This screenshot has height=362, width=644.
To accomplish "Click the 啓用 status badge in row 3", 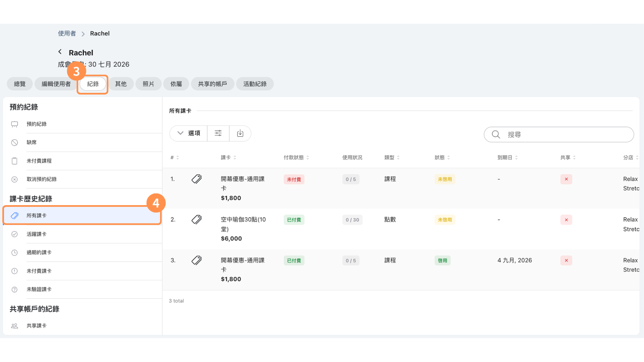I will pyautogui.click(x=442, y=260).
